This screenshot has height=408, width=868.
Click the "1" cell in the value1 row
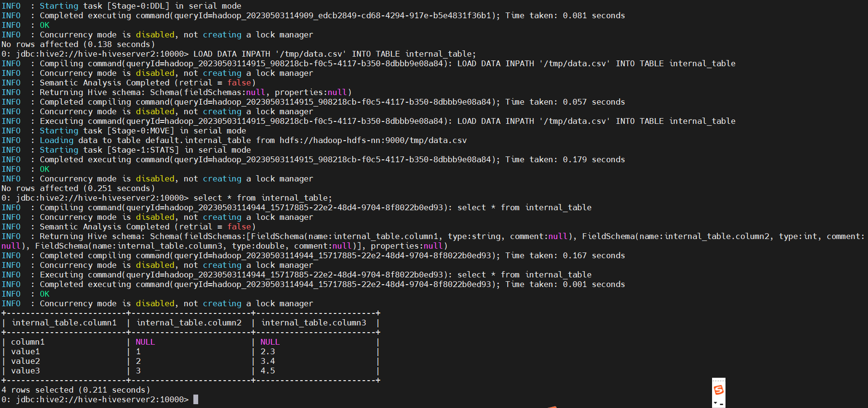tap(138, 351)
